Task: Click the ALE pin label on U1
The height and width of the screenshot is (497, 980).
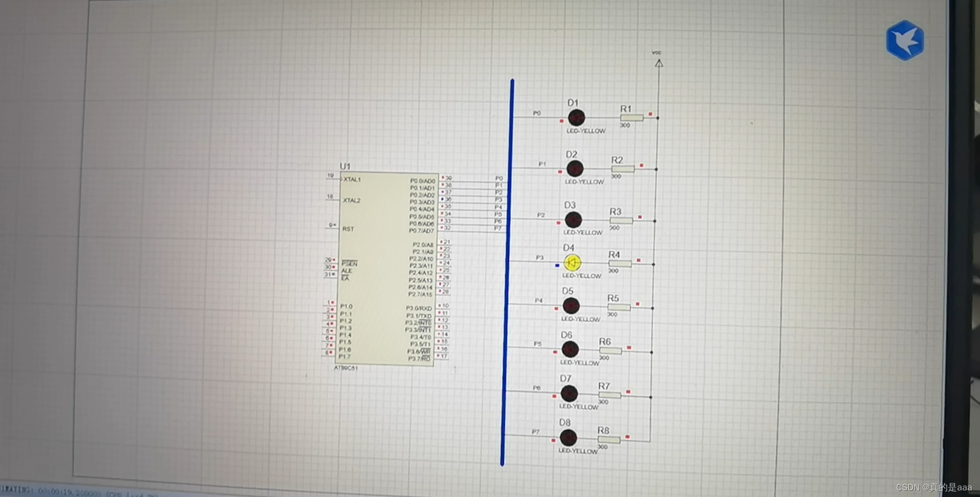Action: pyautogui.click(x=347, y=271)
